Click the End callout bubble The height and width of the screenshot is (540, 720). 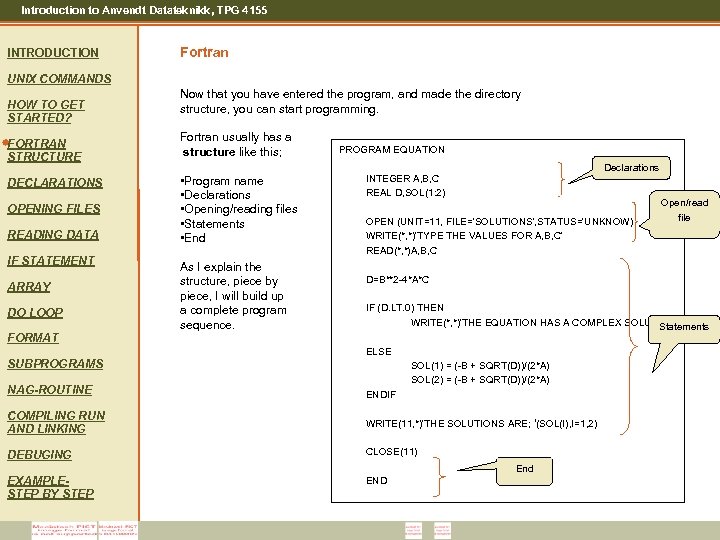[524, 471]
